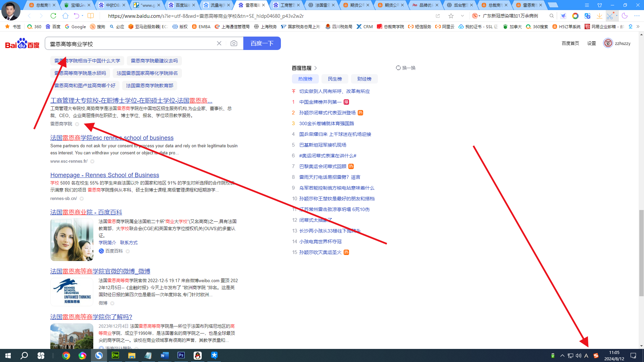The width and height of the screenshot is (644, 362).
Task: Click the camera icon for image search
Action: pyautogui.click(x=234, y=43)
